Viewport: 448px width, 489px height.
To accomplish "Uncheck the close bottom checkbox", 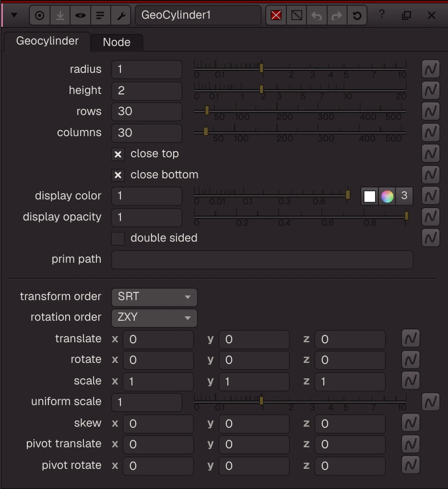I will click(118, 175).
